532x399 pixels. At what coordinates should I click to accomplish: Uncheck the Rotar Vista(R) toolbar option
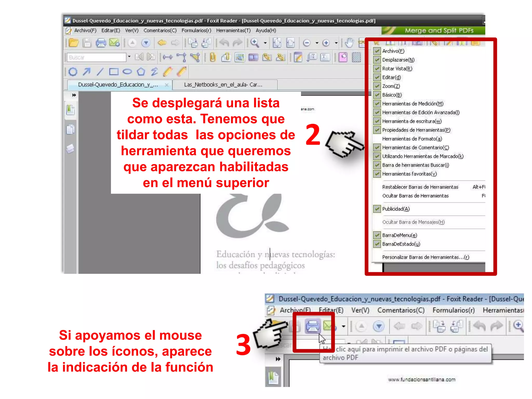377,69
